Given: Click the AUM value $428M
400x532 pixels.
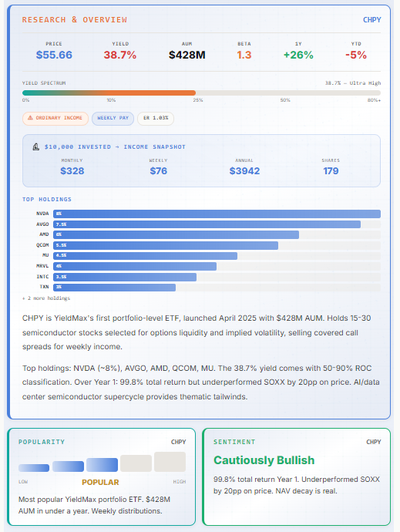Looking at the screenshot, I should [187, 55].
